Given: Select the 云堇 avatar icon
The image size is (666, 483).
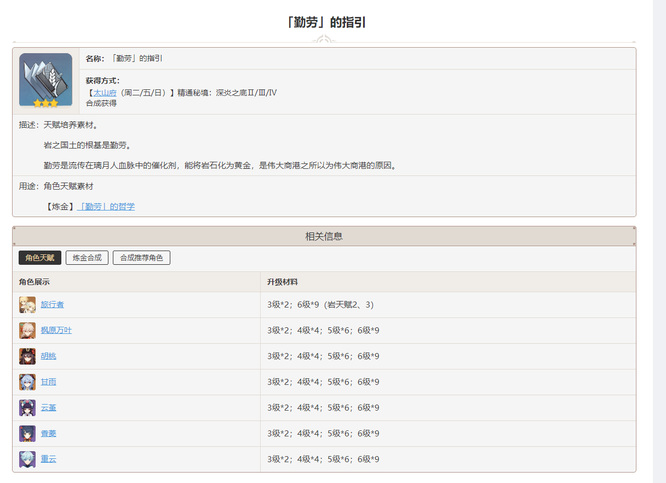Looking at the screenshot, I should click(x=27, y=408).
